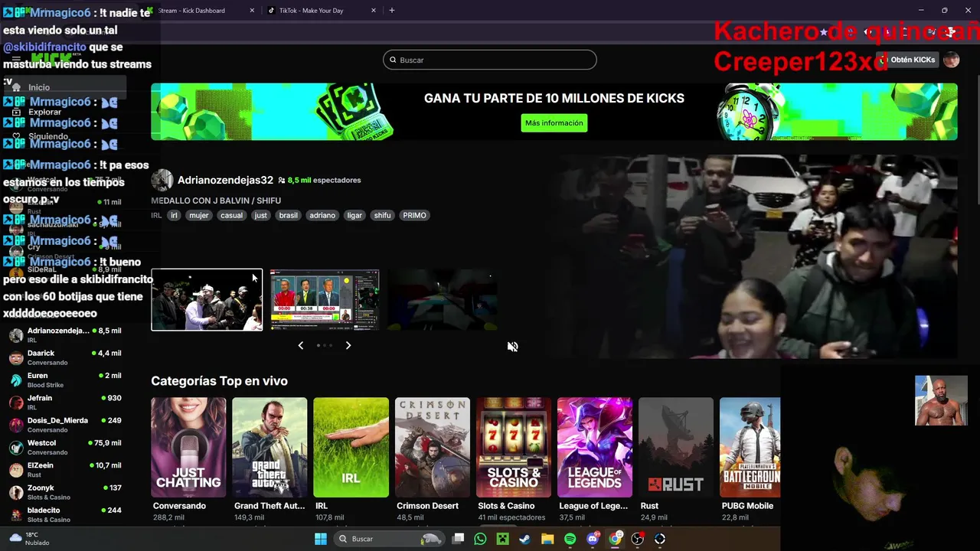Open Steam from the taskbar
980x551 pixels.
click(x=524, y=539)
